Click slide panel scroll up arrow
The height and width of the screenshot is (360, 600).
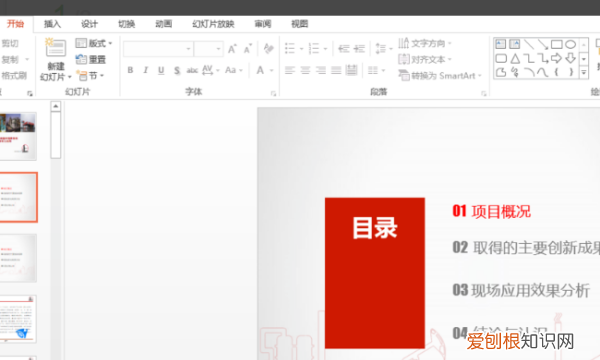click(x=56, y=106)
